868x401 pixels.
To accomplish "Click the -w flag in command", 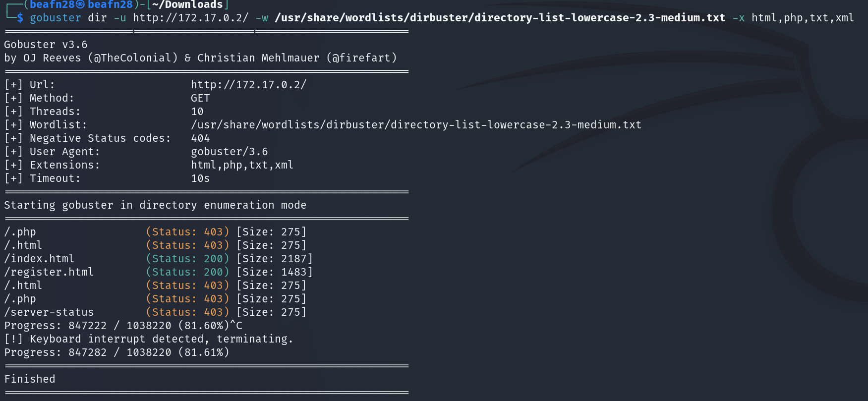I will point(262,18).
